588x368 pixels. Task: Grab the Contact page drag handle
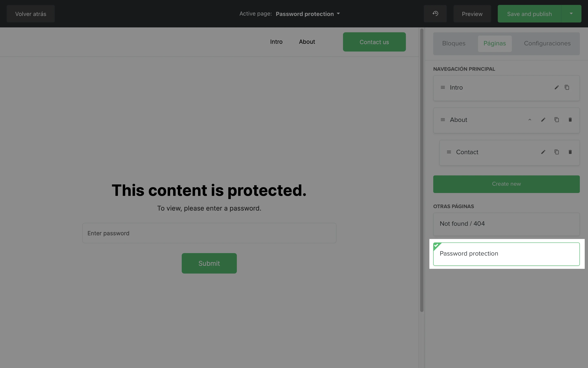pyautogui.click(x=449, y=152)
